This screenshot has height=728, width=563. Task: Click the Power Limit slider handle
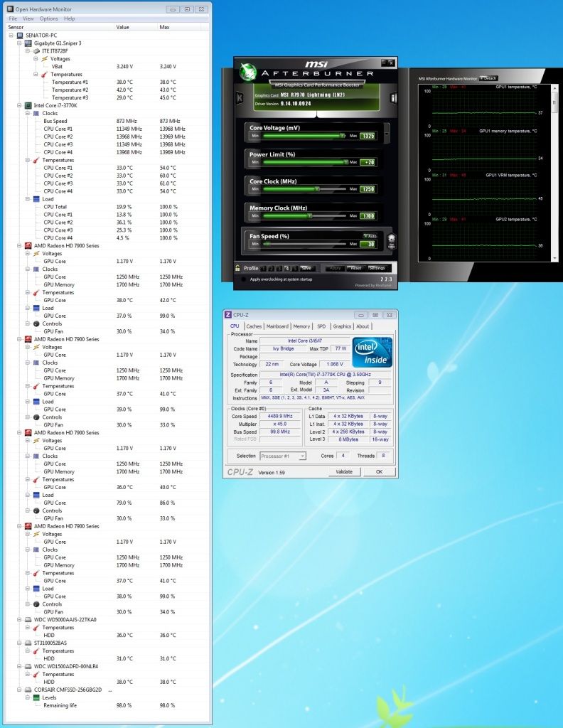(x=345, y=162)
